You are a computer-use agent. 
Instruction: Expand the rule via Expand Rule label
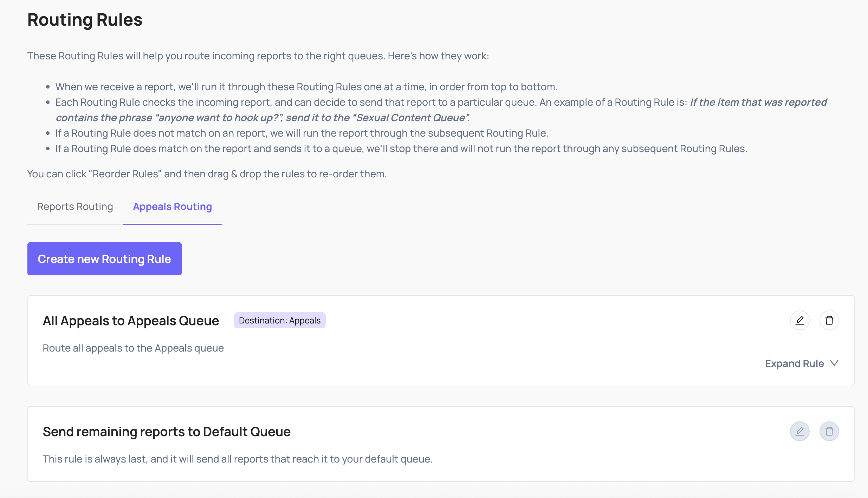tap(794, 363)
